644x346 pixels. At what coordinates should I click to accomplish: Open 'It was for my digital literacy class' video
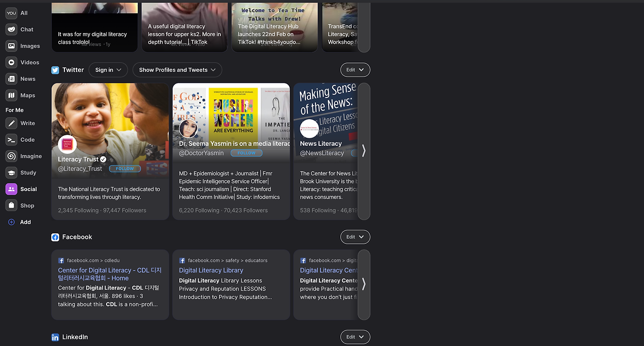point(95,27)
